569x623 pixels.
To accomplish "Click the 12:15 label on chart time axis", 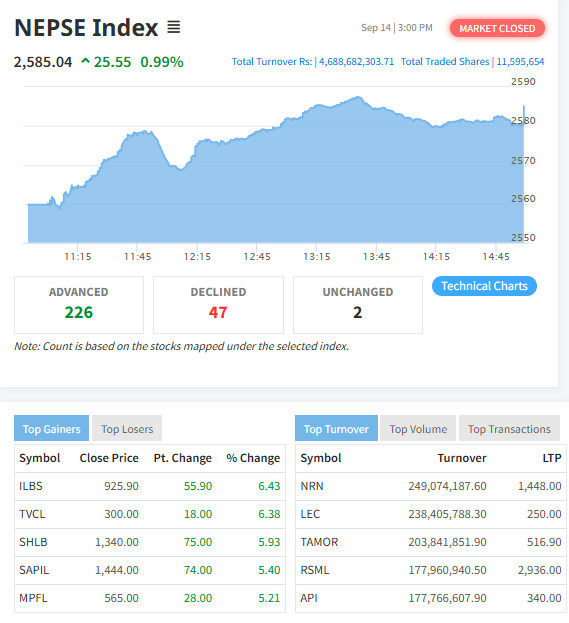I will (197, 257).
